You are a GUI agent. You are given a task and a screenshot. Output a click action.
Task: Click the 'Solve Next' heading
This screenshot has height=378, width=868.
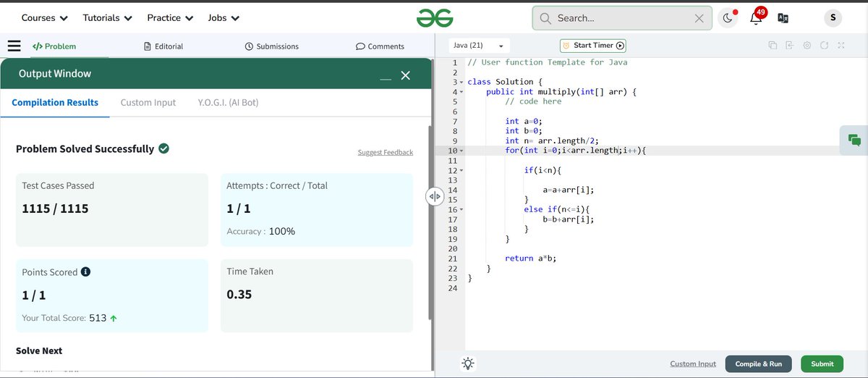click(x=39, y=350)
